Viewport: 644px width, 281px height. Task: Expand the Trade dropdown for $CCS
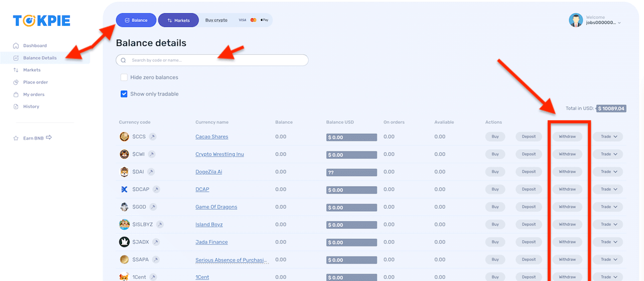pyautogui.click(x=608, y=136)
